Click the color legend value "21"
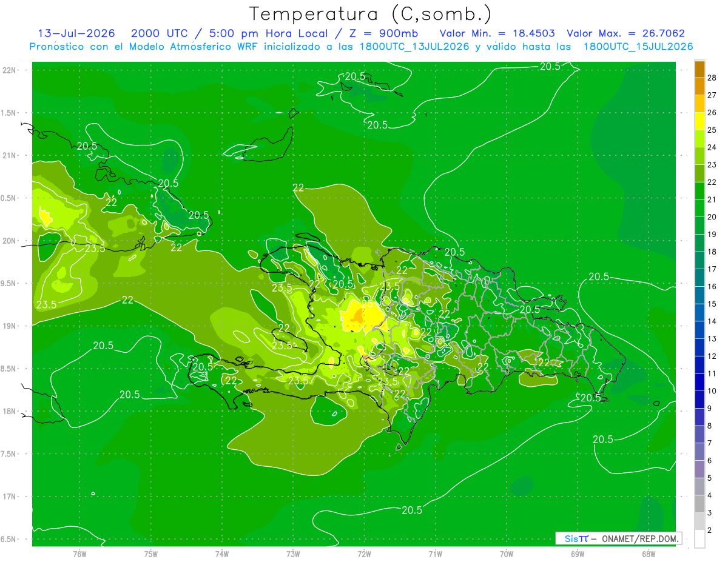The width and height of the screenshot is (728, 562). [712, 199]
